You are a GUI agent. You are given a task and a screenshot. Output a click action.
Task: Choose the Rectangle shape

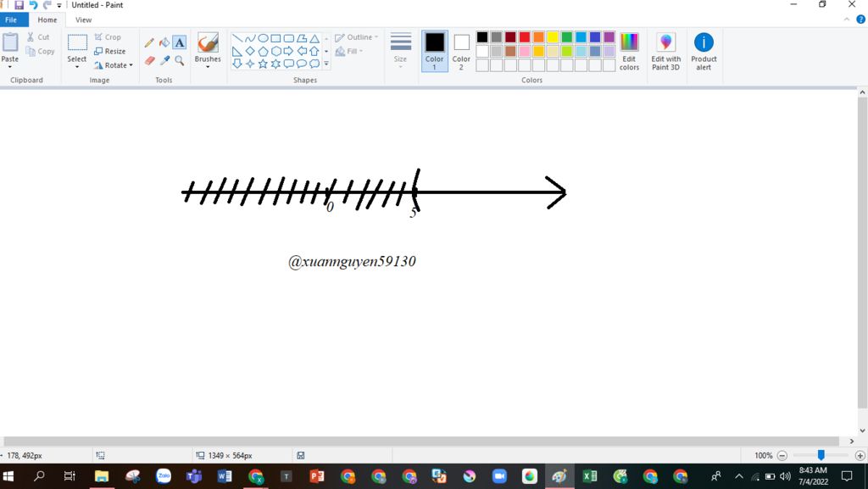click(x=275, y=38)
